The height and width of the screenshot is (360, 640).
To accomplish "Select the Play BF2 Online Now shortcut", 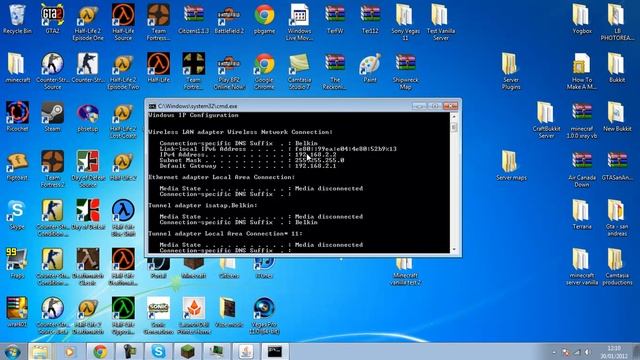I will tap(229, 72).
